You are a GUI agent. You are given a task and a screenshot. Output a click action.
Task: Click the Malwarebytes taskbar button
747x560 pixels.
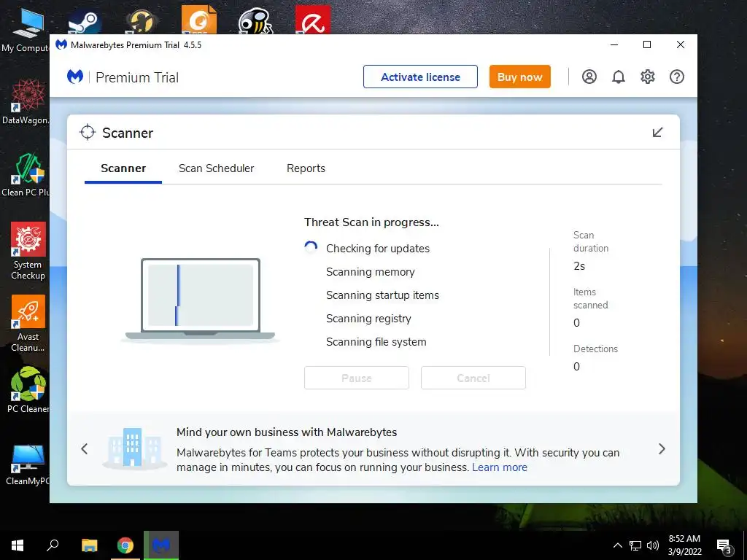click(x=161, y=545)
